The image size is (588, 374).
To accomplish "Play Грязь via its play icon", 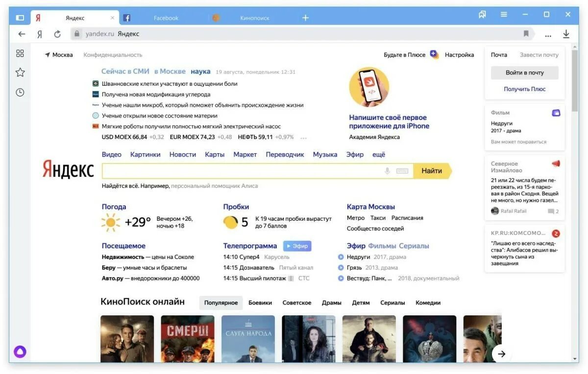I will tap(341, 268).
